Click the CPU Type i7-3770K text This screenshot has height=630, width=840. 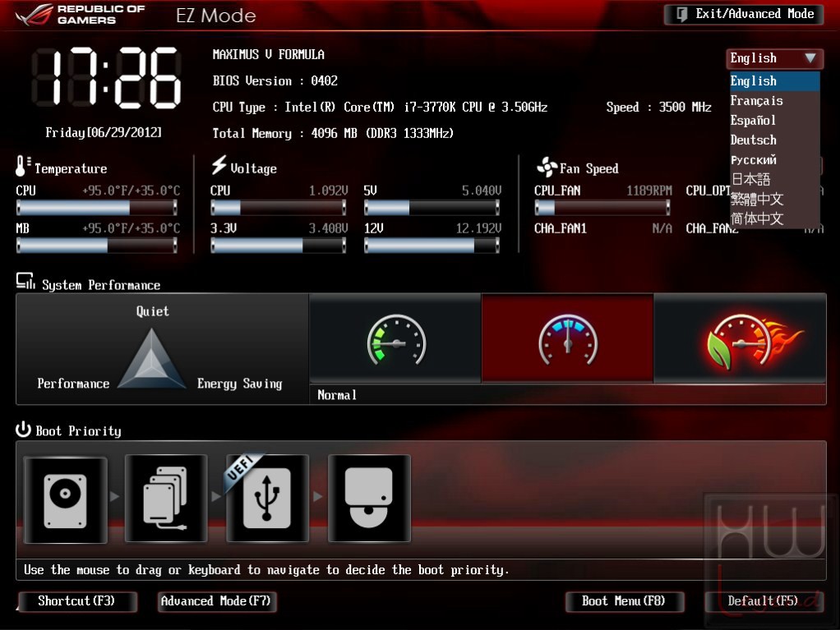[380, 107]
